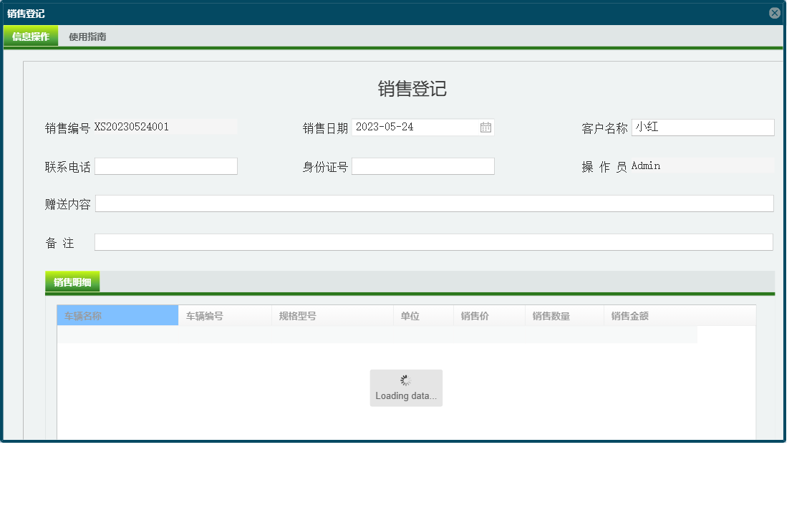The image size is (812, 528).
Task: Click the 联系电话 input field
Action: 165,165
